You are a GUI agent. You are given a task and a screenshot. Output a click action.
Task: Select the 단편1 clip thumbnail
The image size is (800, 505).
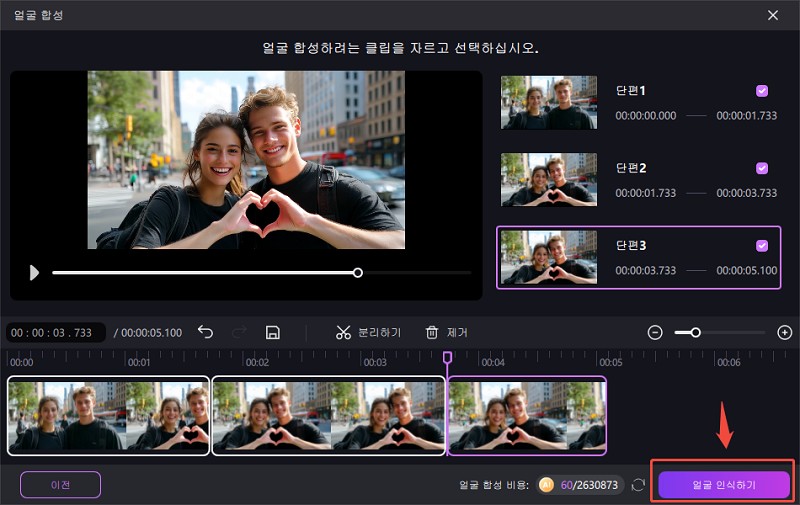[549, 103]
